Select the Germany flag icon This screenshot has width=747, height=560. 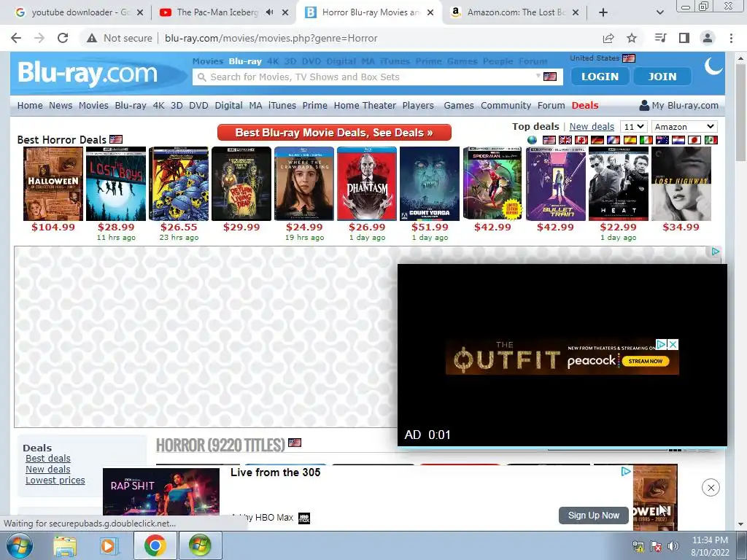point(597,140)
